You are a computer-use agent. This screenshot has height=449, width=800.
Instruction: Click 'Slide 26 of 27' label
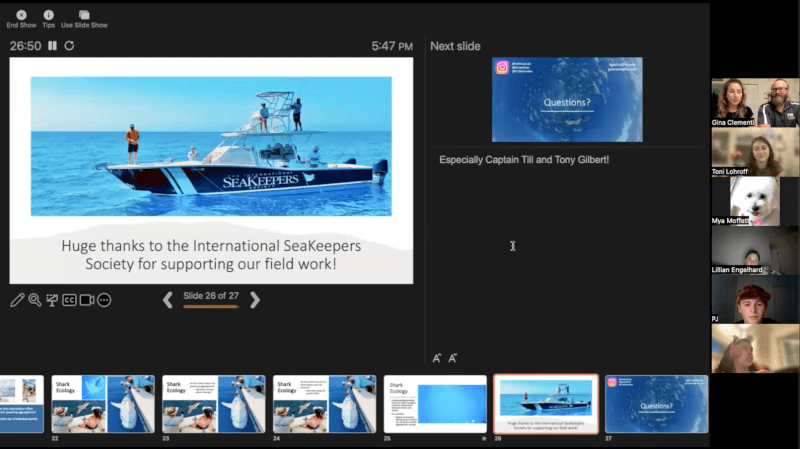[x=211, y=296]
